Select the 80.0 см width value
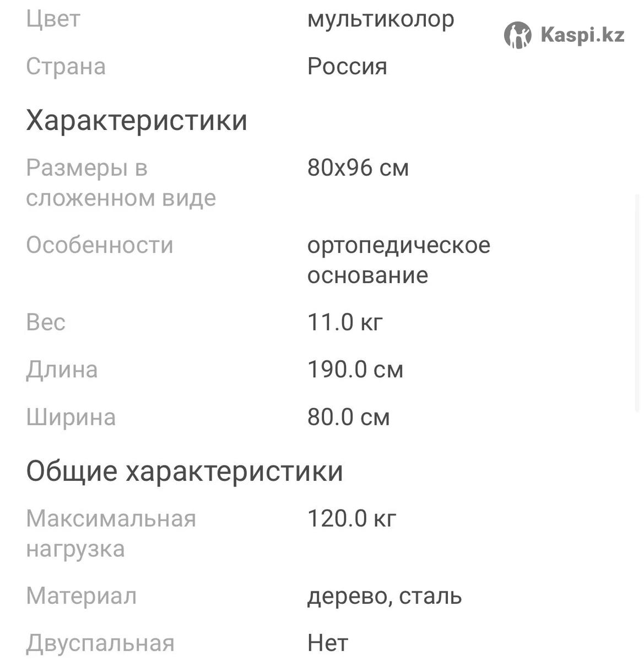The height and width of the screenshot is (661, 644). point(349,418)
